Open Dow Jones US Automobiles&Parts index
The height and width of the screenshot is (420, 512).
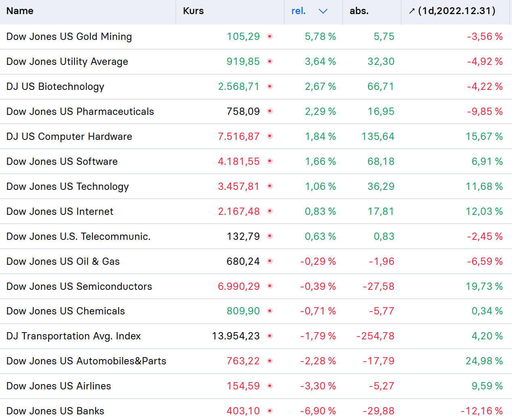pos(86,361)
